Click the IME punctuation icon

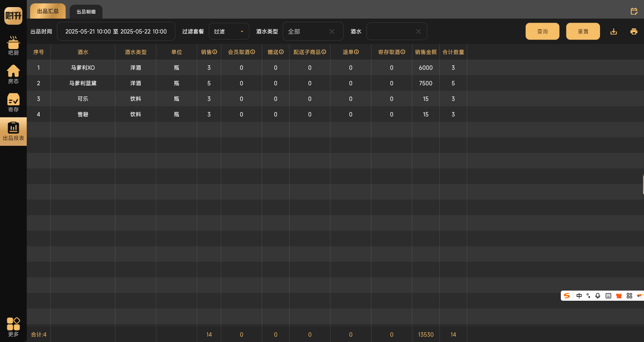(x=589, y=296)
